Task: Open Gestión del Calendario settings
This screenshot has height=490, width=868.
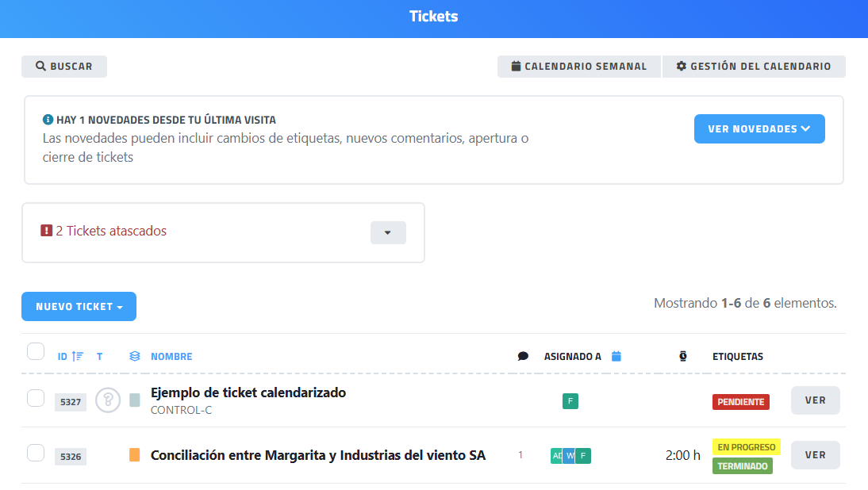Action: click(x=753, y=67)
